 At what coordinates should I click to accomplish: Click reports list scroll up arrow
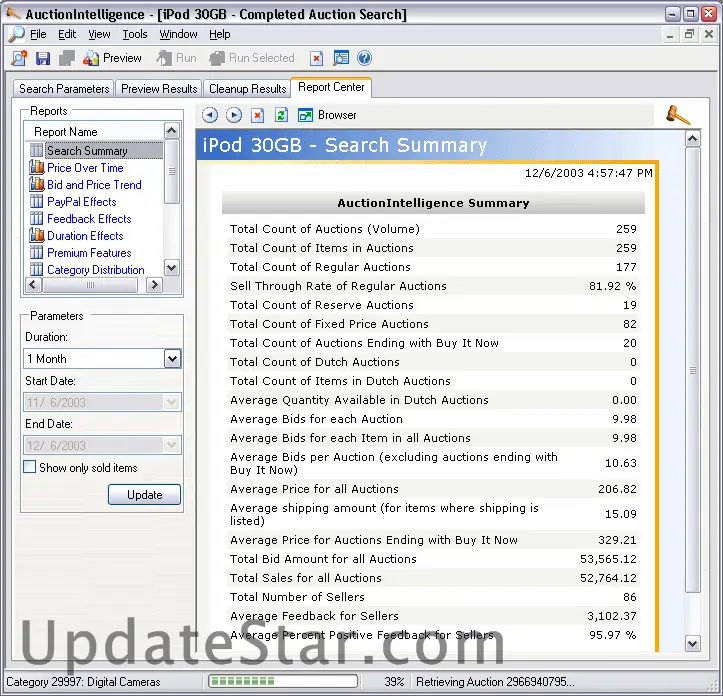click(172, 131)
